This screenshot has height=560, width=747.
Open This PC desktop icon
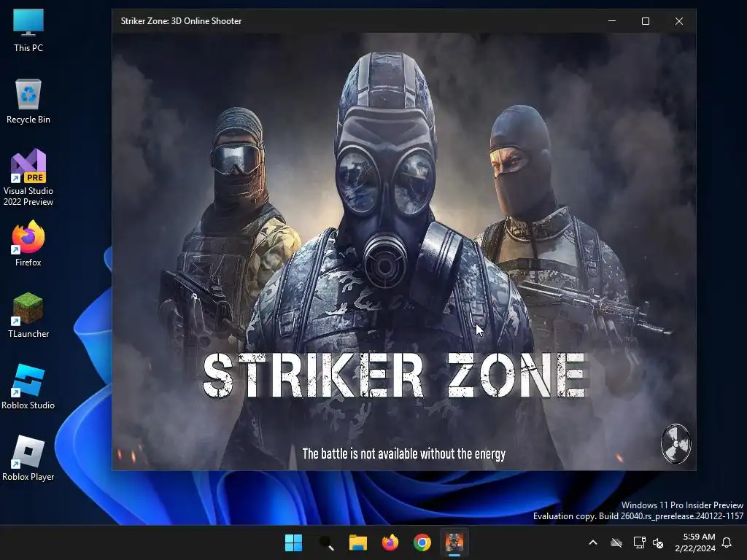tap(28, 31)
